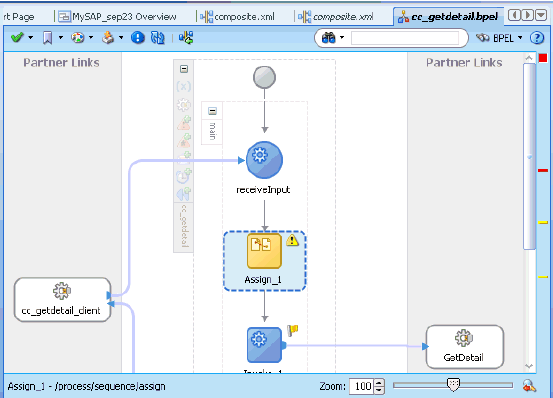The width and height of the screenshot is (553, 398).
Task: Open the tab list dropdown button
Action: [x=541, y=15]
